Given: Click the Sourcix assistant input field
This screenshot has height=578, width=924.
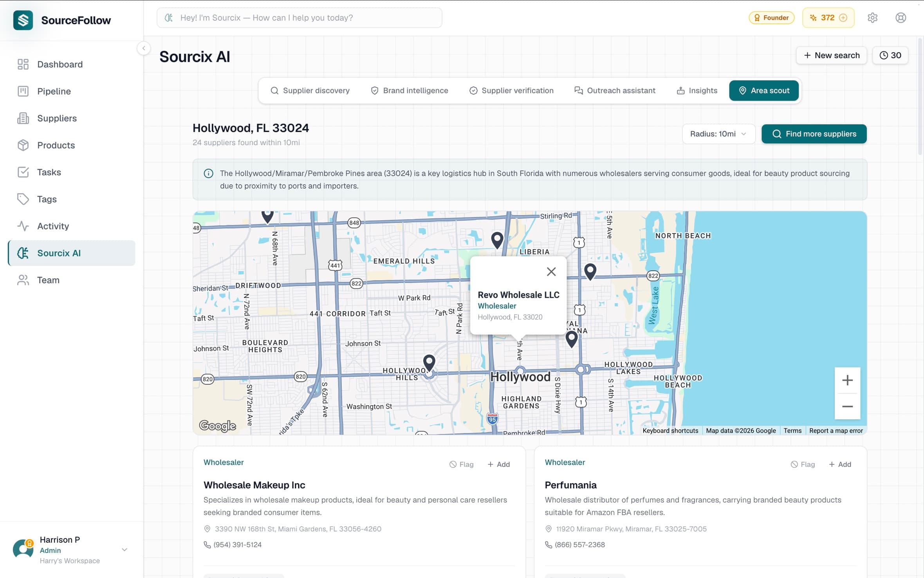Looking at the screenshot, I should (300, 18).
